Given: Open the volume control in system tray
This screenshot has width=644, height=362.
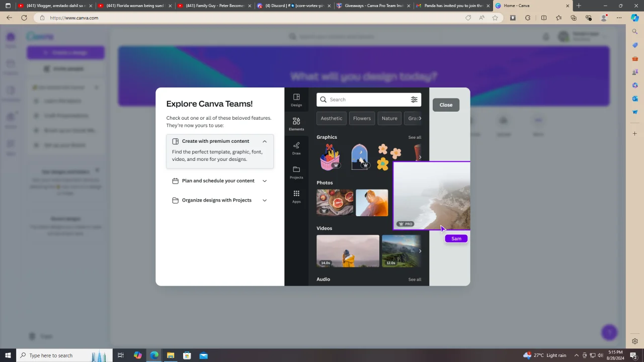Looking at the screenshot, I should click(600, 355).
